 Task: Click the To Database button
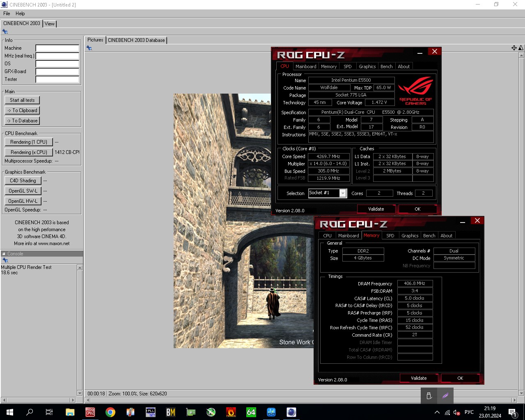coord(22,121)
